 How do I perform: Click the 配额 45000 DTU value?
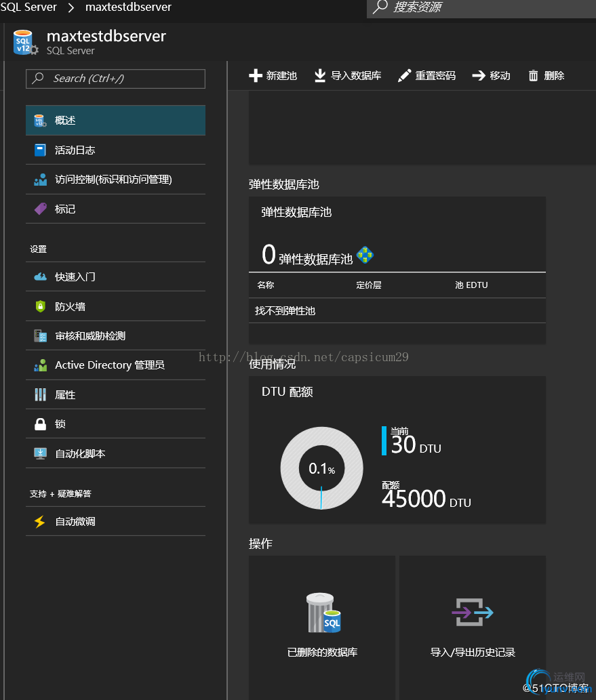(x=426, y=495)
